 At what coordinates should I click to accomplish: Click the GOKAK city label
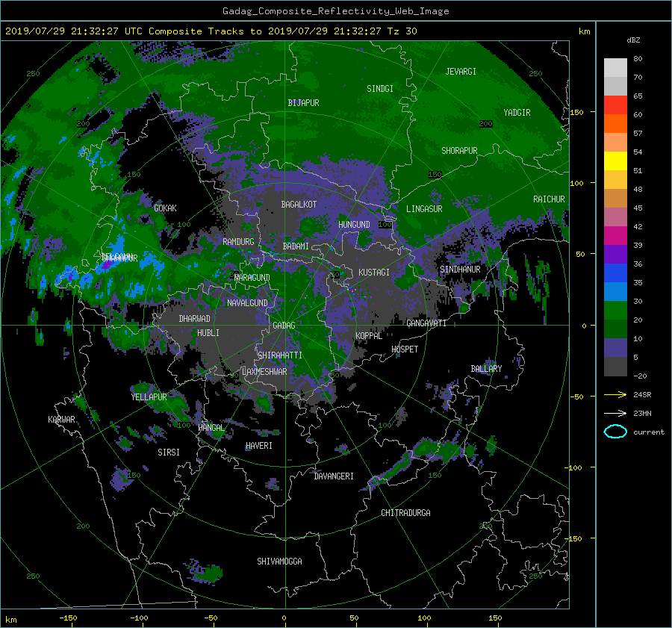tap(166, 208)
